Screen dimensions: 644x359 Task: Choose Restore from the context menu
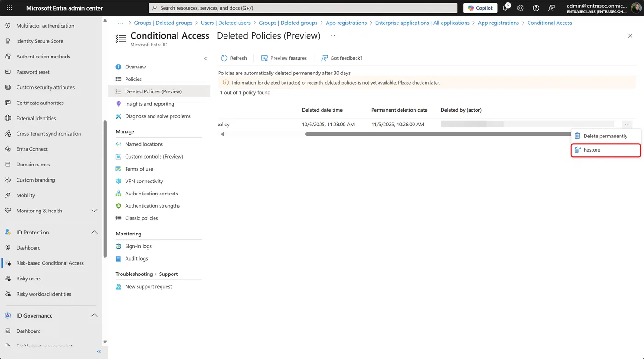[605, 150]
